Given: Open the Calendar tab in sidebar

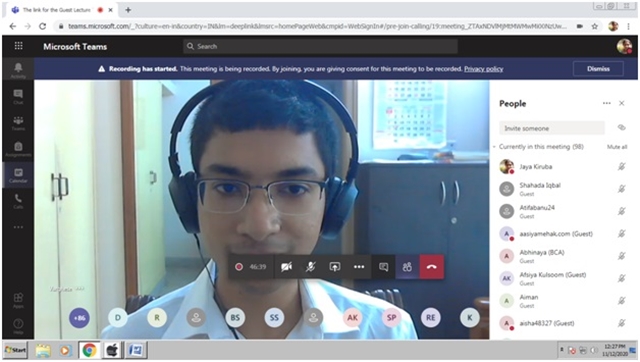Looking at the screenshot, I should click(x=18, y=175).
